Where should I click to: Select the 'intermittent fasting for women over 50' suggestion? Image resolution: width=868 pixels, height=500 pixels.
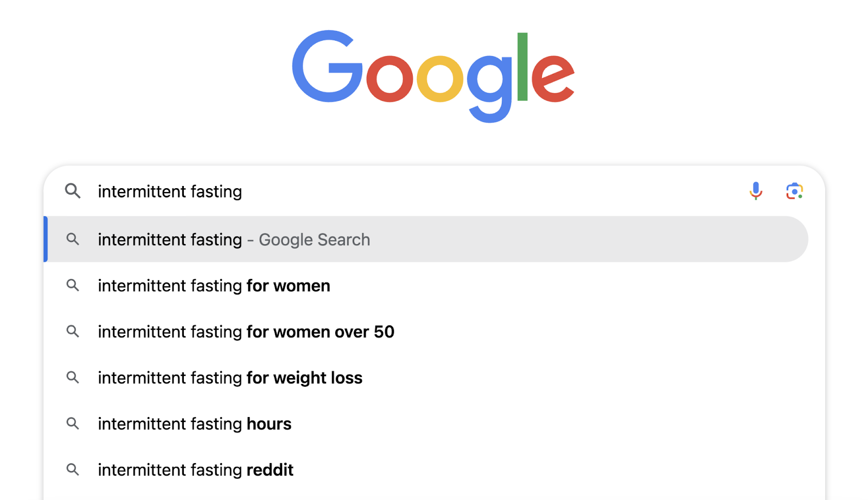point(246,331)
